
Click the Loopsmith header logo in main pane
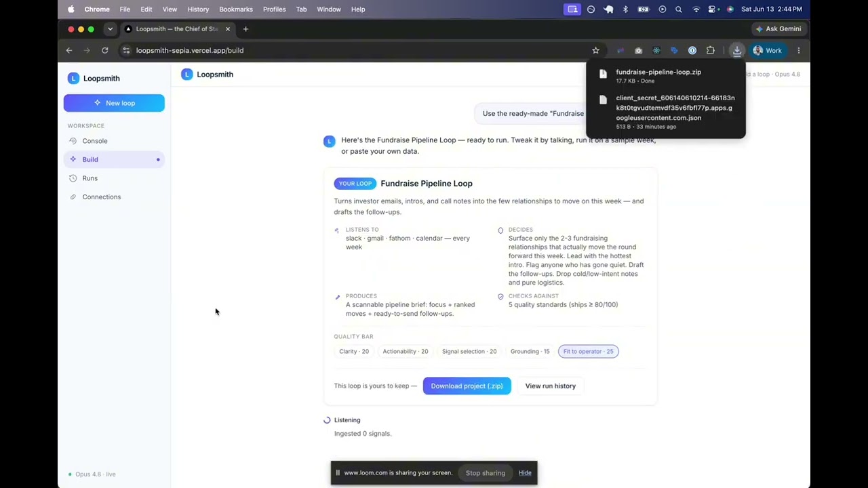point(186,75)
